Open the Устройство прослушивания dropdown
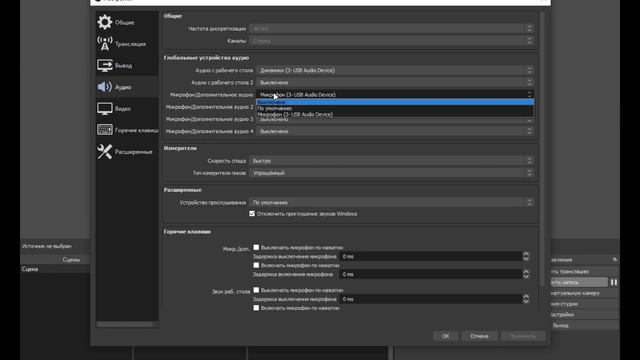This screenshot has height=360, width=640. (392, 202)
